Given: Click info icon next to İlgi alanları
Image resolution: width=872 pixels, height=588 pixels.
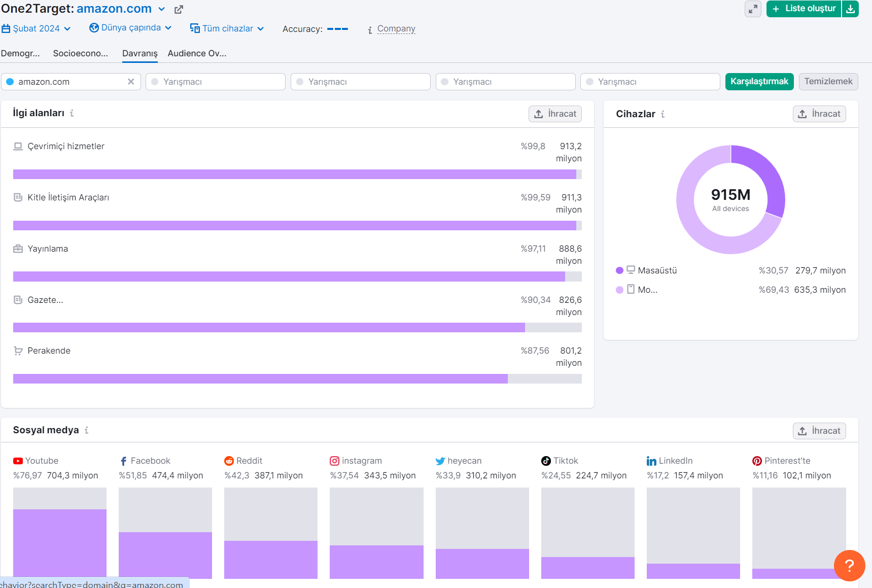Looking at the screenshot, I should (72, 113).
